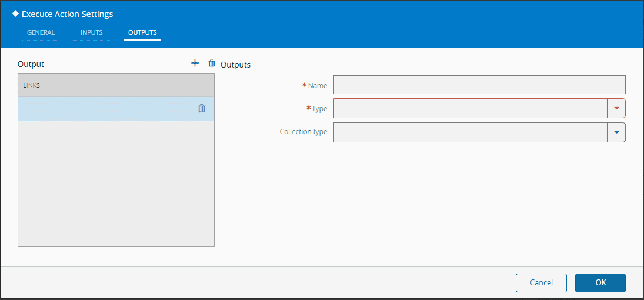Click the trash icon next to plus
Image resolution: width=644 pixels, height=300 pixels.
pyautogui.click(x=212, y=64)
